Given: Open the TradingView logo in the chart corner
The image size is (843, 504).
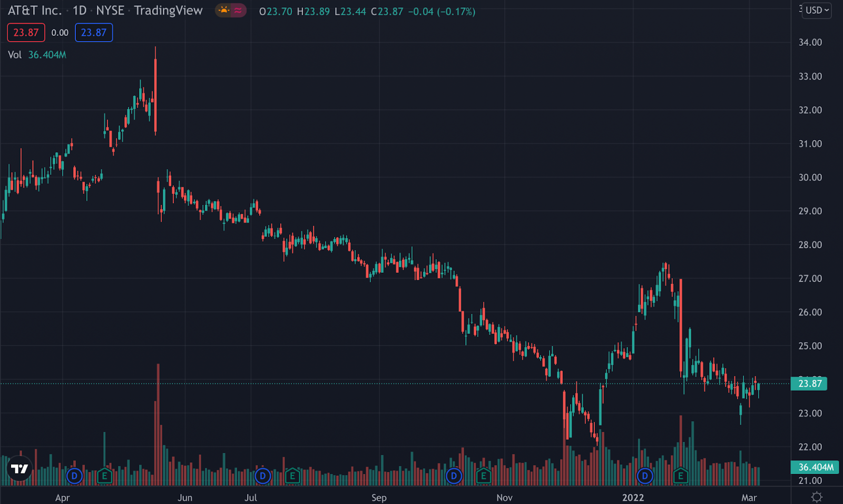Looking at the screenshot, I should point(20,468).
